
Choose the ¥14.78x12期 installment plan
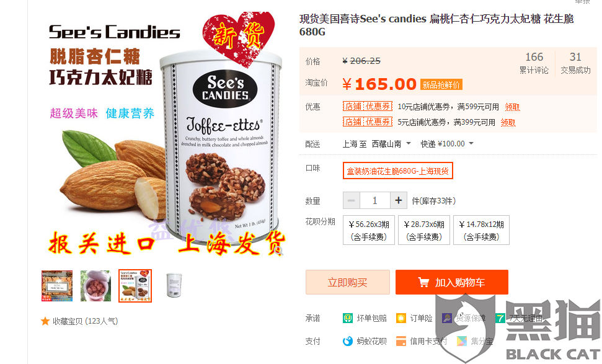coord(482,230)
